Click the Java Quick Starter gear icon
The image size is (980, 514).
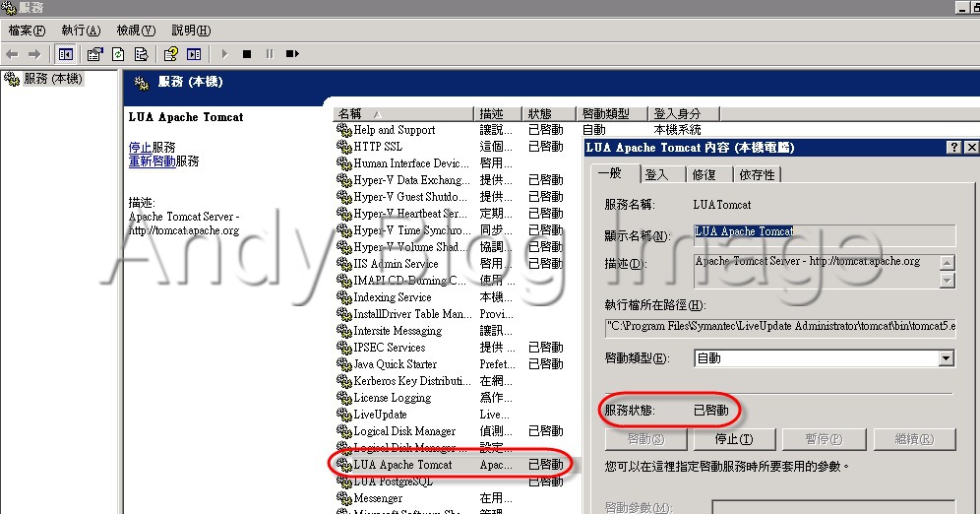tap(343, 364)
